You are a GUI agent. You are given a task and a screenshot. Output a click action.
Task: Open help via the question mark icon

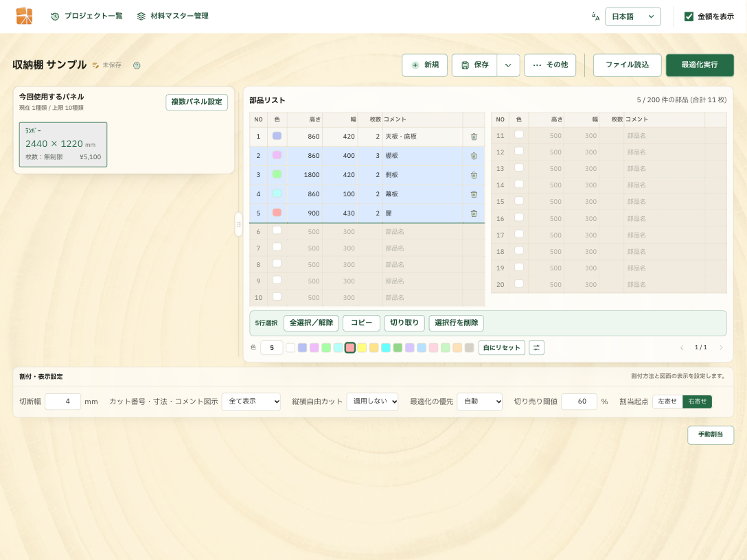pyautogui.click(x=137, y=66)
